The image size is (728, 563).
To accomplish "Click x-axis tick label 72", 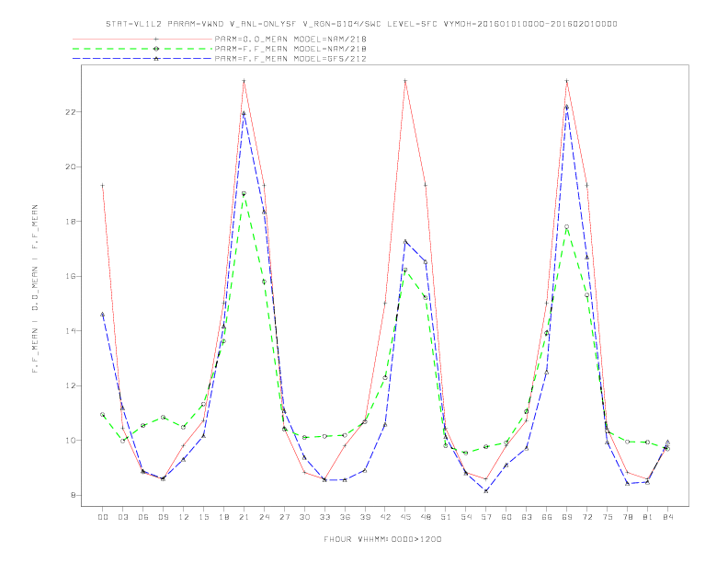I will (587, 517).
